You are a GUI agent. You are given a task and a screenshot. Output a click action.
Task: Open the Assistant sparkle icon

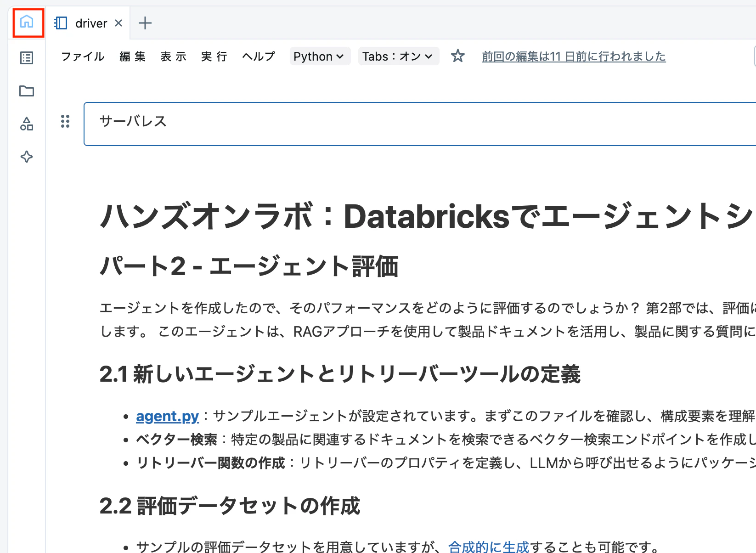(27, 157)
